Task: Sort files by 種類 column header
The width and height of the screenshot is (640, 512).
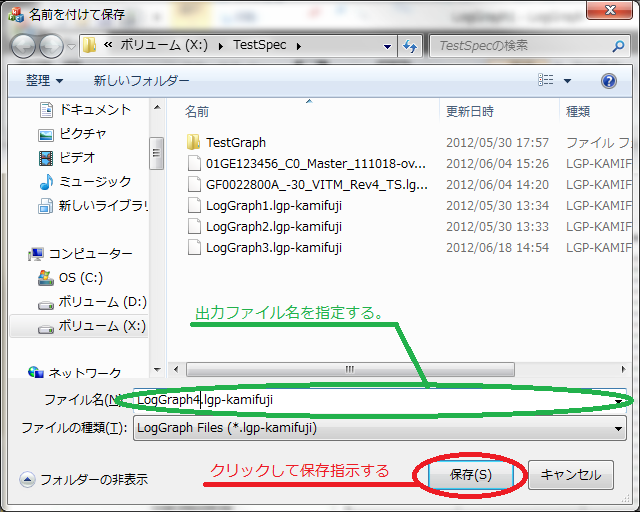Action: pos(578,111)
